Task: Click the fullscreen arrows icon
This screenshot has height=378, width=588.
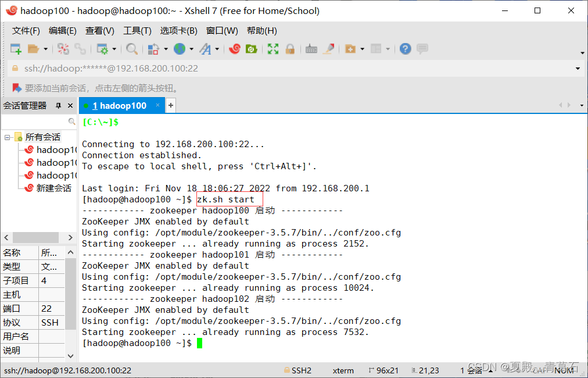Action: (x=273, y=49)
